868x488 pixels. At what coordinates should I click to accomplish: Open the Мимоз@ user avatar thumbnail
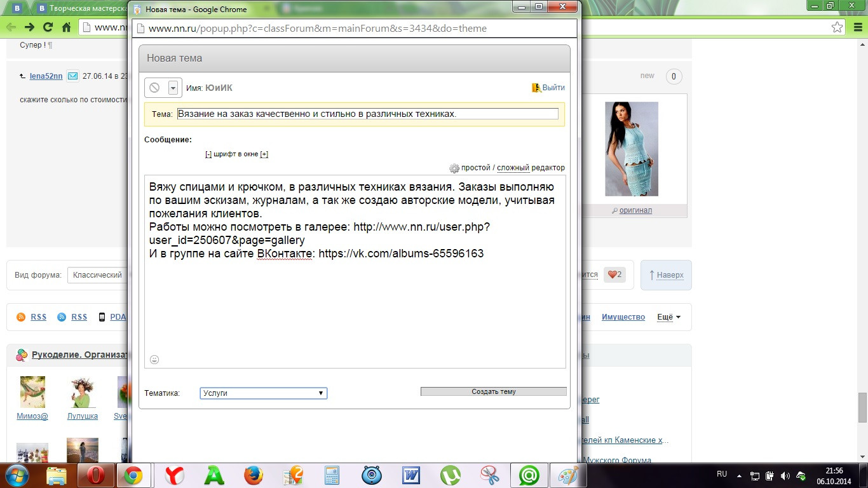coord(32,392)
